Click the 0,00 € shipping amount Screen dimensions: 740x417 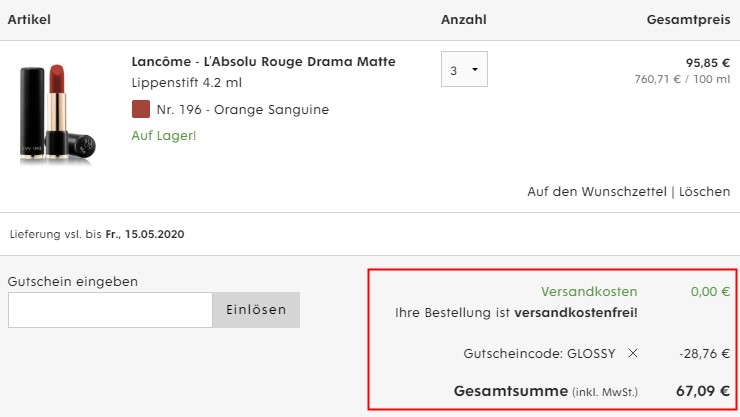point(710,292)
